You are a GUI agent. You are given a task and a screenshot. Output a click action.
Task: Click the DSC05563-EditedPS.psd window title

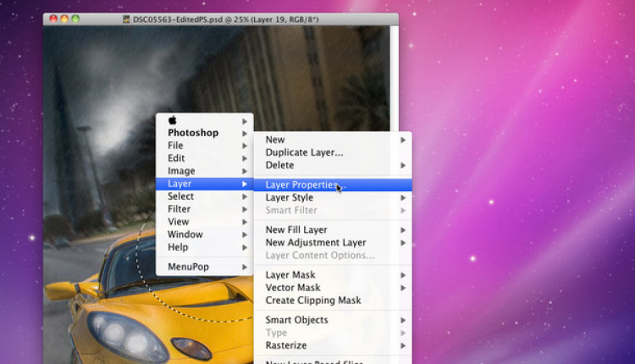tap(225, 19)
